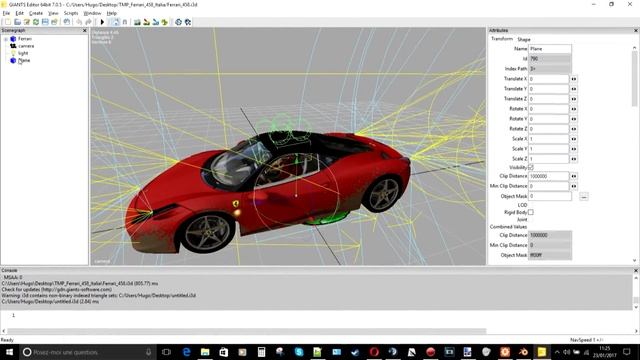640x360 pixels.
Task: Click the Translate X arrows button
Action: pyautogui.click(x=574, y=79)
